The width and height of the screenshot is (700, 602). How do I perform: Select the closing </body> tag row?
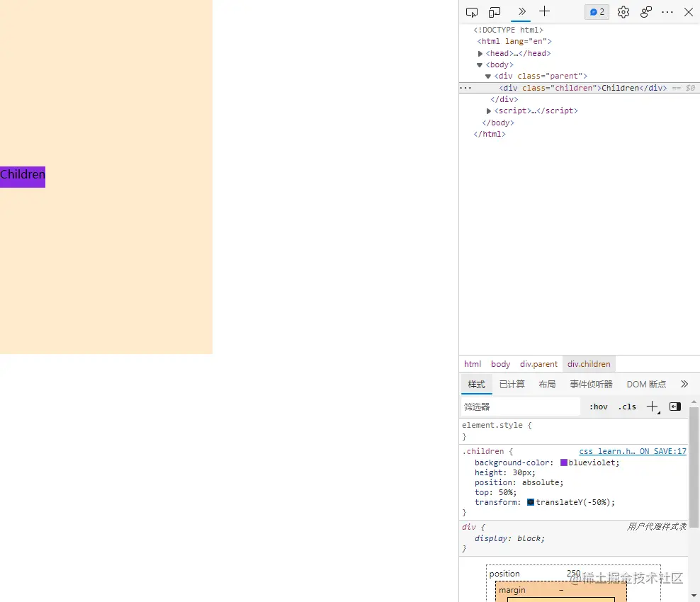(x=498, y=123)
